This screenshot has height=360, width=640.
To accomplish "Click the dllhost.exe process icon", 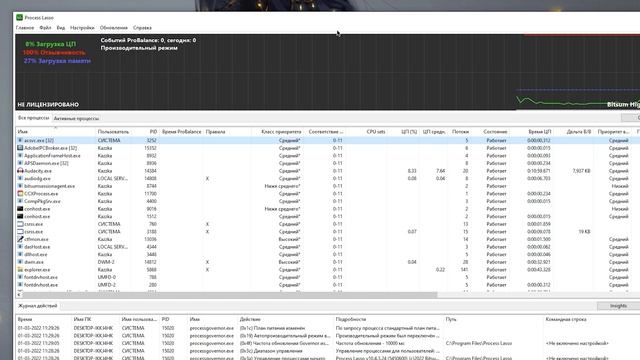I will [20, 254].
